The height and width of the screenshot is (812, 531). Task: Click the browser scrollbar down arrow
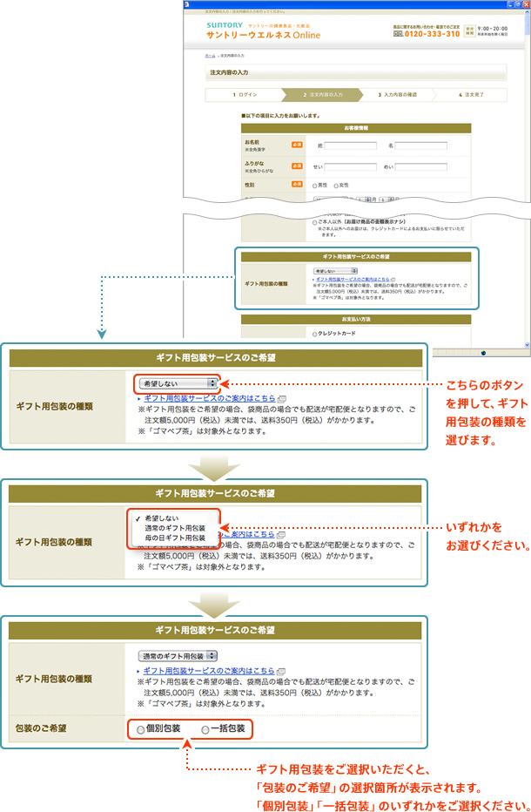pos(527,345)
